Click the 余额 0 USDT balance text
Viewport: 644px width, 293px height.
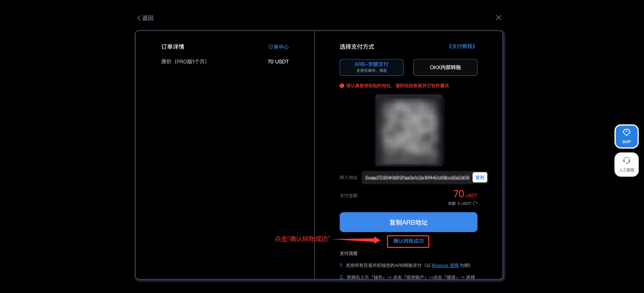pos(459,204)
